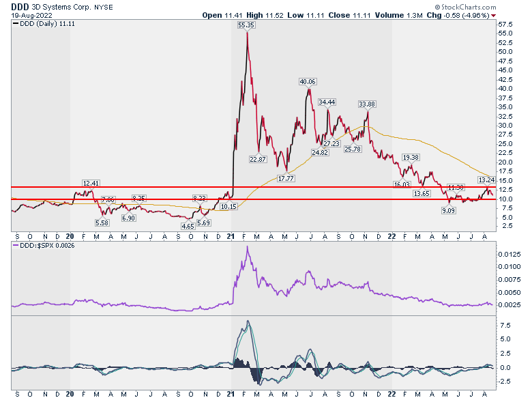The height and width of the screenshot is (400, 532).
Task: Click the Volume 1.3M value
Action: click(x=414, y=15)
